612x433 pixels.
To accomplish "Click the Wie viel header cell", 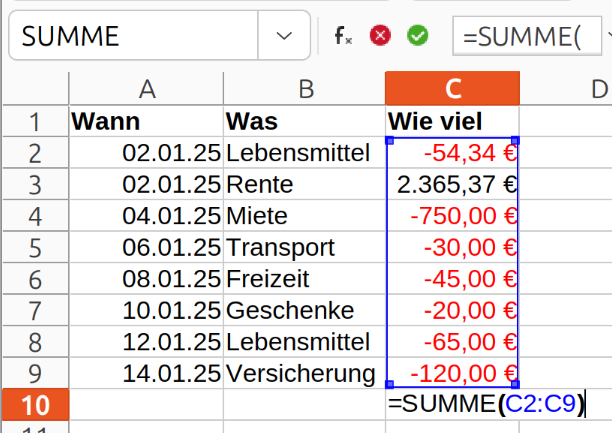I will point(452,121).
